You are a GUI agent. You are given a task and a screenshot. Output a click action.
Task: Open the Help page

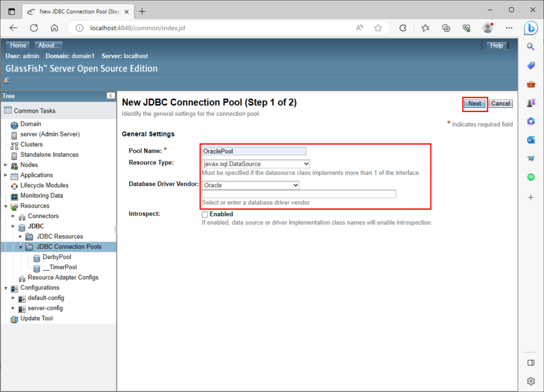[x=496, y=45]
